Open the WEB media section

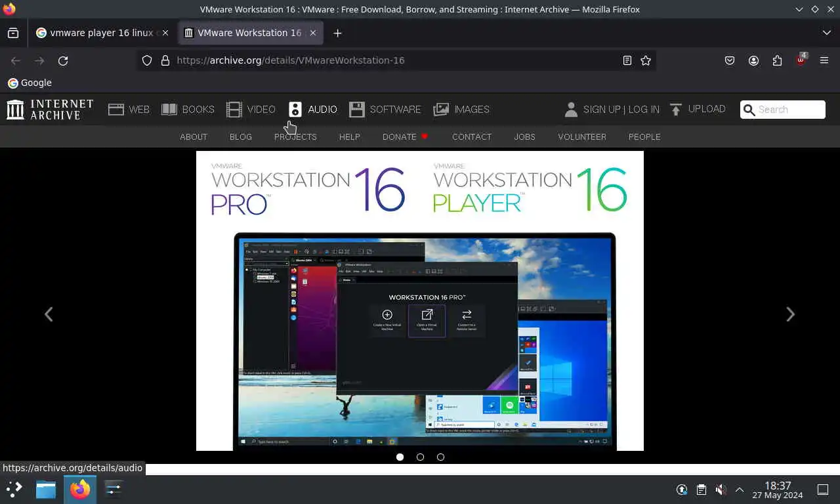(x=129, y=110)
